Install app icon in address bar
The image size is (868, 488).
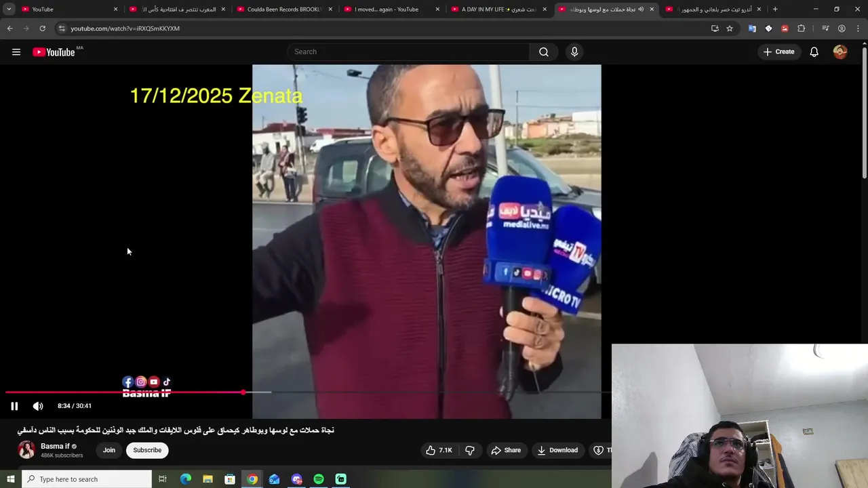pos(715,28)
